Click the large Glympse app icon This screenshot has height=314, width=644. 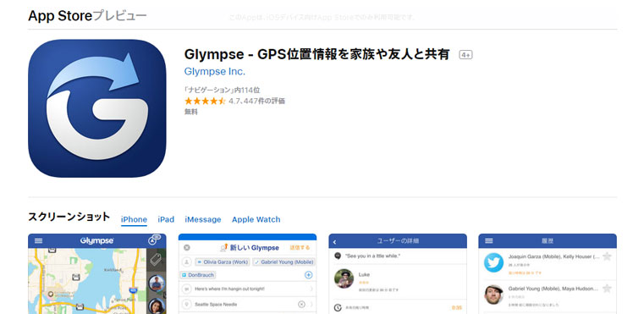(x=97, y=108)
